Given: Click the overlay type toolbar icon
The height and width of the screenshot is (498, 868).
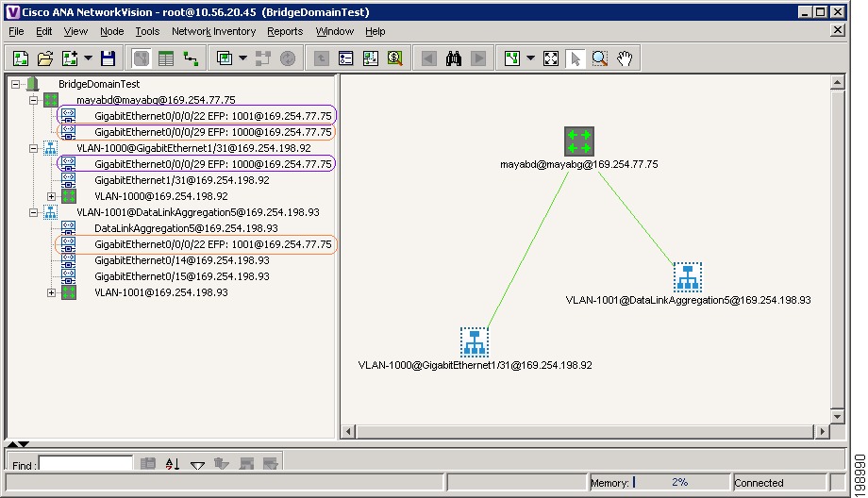Looking at the screenshot, I should [225, 58].
